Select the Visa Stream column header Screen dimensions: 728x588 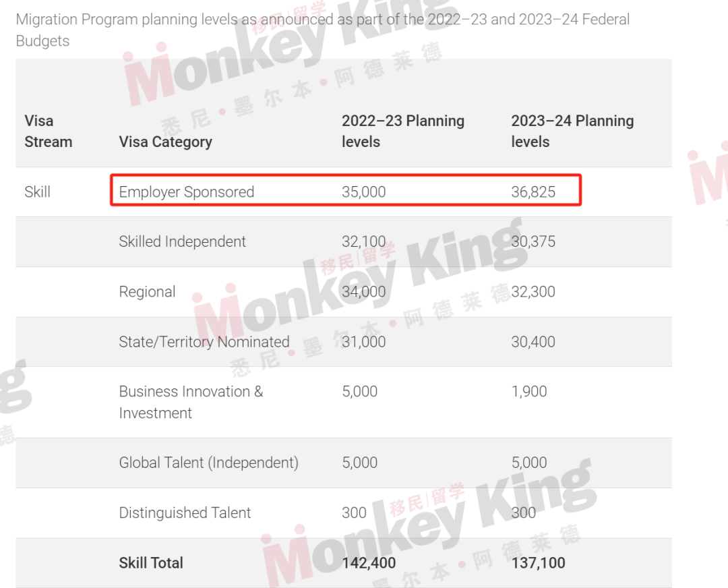click(x=49, y=131)
